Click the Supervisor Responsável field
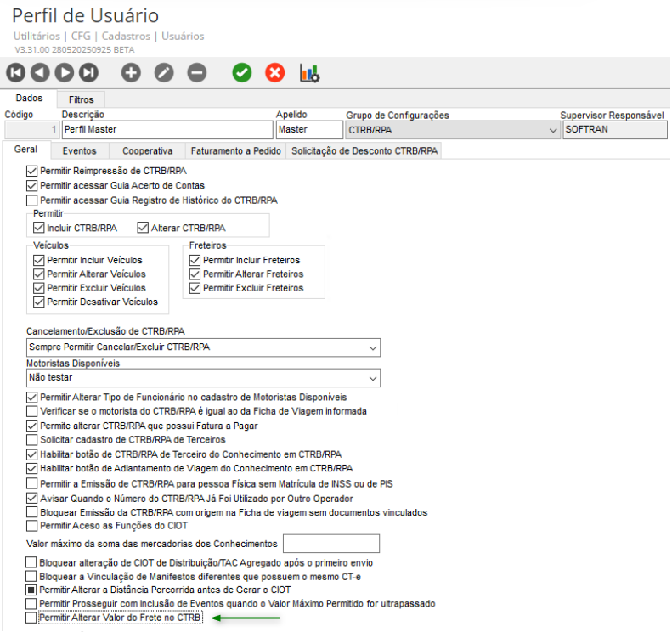The height and width of the screenshot is (632, 672). click(614, 129)
